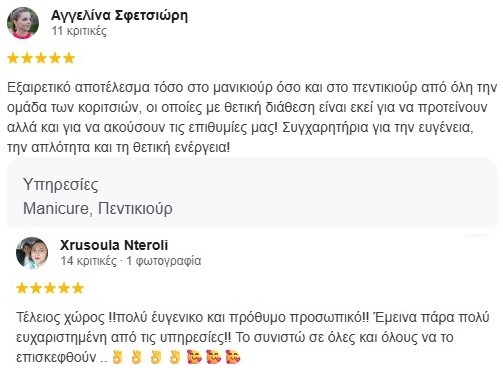Click the first star of Xrusoula's rating
503x373 pixels.
tap(22, 288)
